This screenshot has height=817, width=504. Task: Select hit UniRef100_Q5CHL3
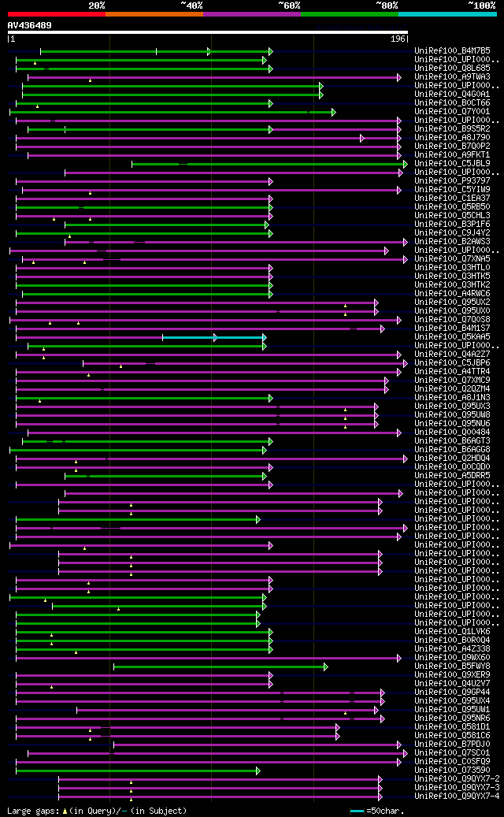pyautogui.click(x=452, y=215)
